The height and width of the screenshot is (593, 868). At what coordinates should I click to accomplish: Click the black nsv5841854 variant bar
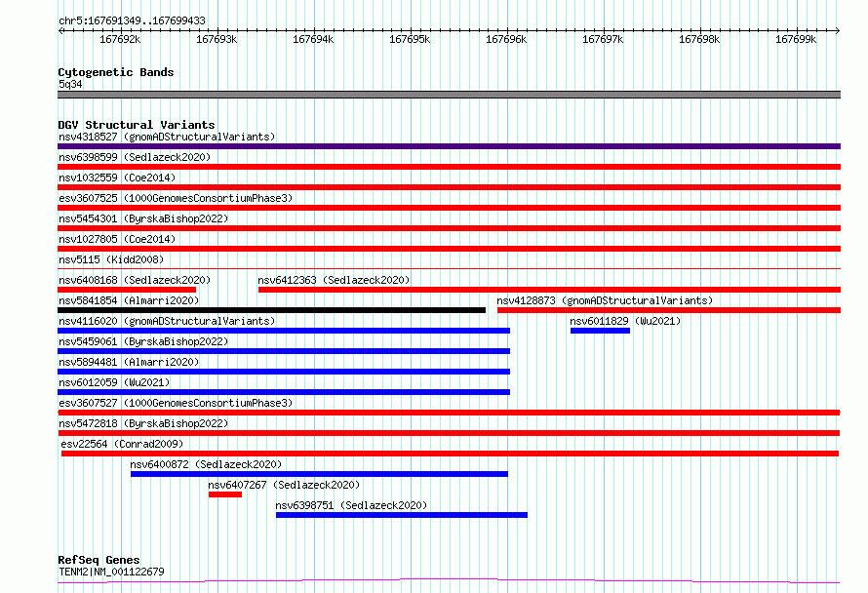[x=272, y=310]
